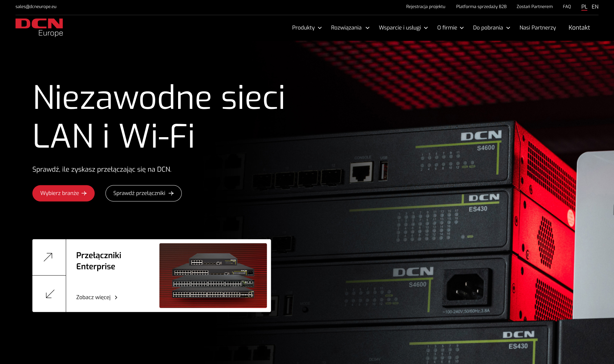
Task: Select the PL language option
Action: point(584,7)
